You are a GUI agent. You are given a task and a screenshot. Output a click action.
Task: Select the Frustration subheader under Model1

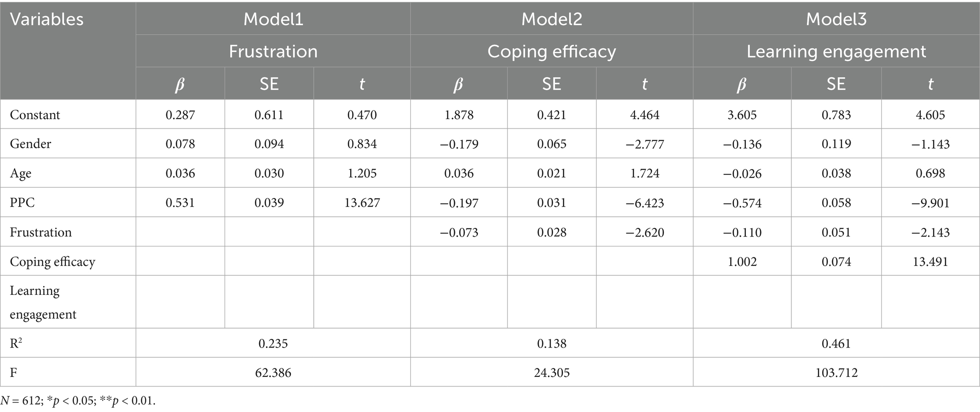click(x=273, y=51)
